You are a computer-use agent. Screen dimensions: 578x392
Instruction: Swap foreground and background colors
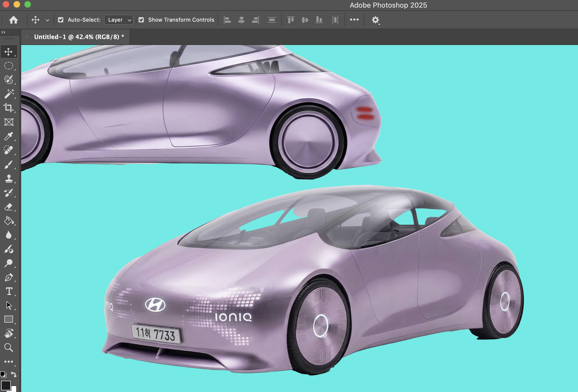(x=14, y=375)
